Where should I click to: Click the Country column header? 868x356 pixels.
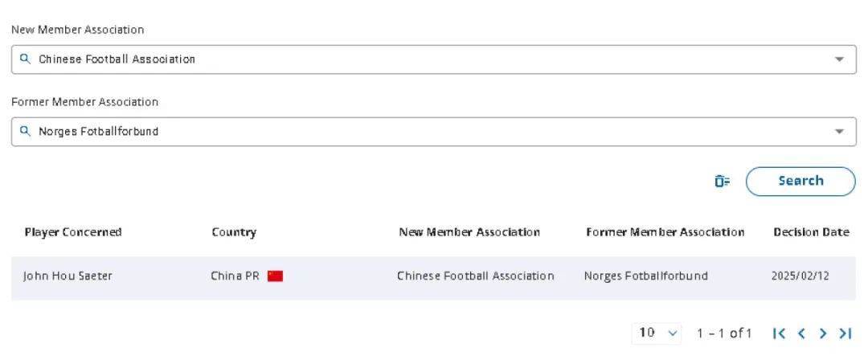pyautogui.click(x=234, y=232)
